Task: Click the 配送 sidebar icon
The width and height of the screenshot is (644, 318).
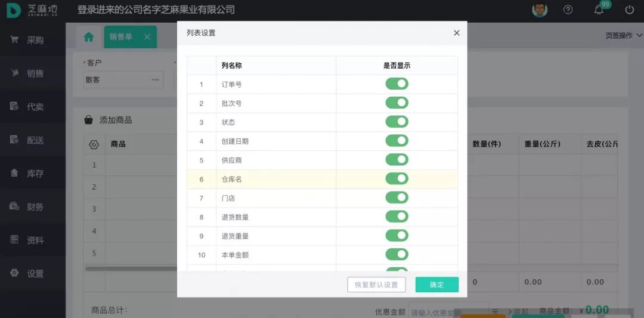Action: click(14, 140)
